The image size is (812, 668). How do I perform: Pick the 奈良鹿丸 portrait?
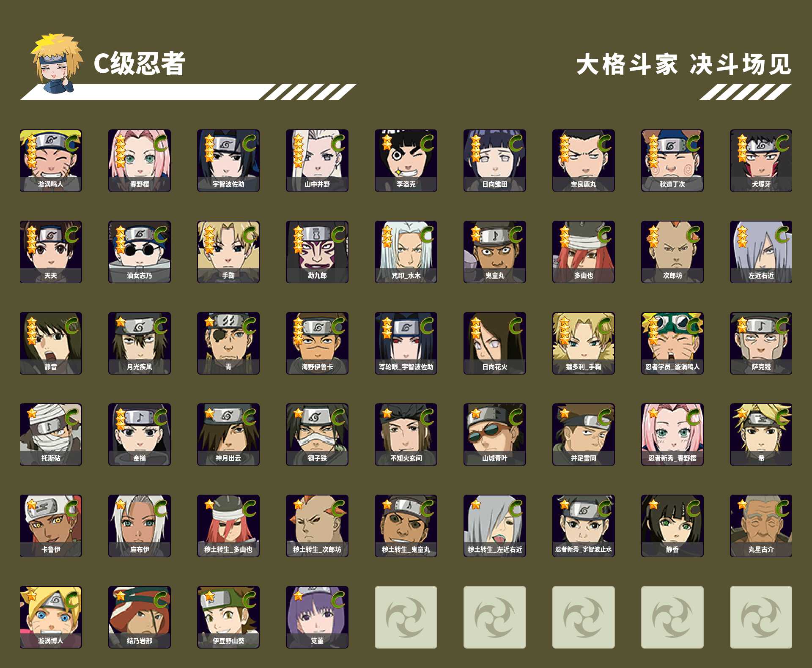click(x=584, y=161)
